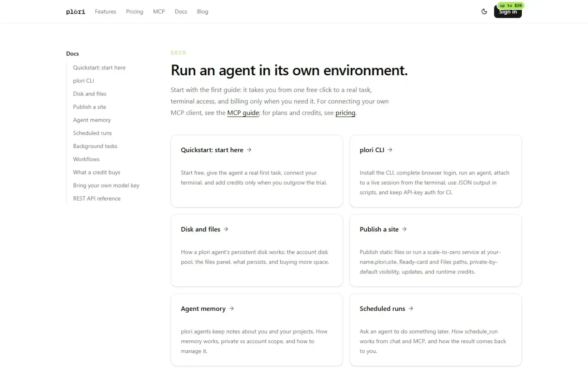Open the Pricing nav item
This screenshot has width=588, height=368.
(x=134, y=12)
